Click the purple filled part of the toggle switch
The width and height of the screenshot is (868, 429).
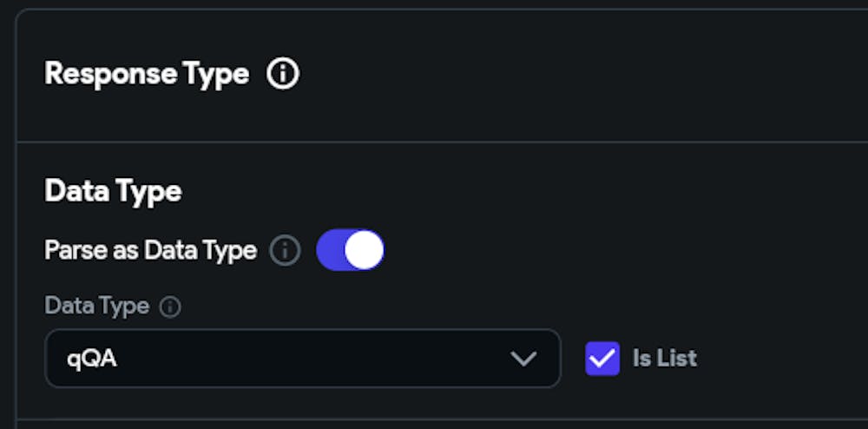[330, 250]
